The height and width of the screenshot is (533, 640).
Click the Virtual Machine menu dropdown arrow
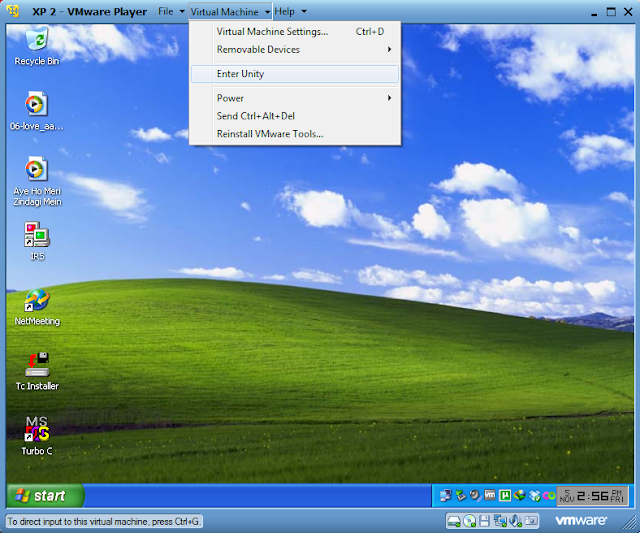click(267, 12)
